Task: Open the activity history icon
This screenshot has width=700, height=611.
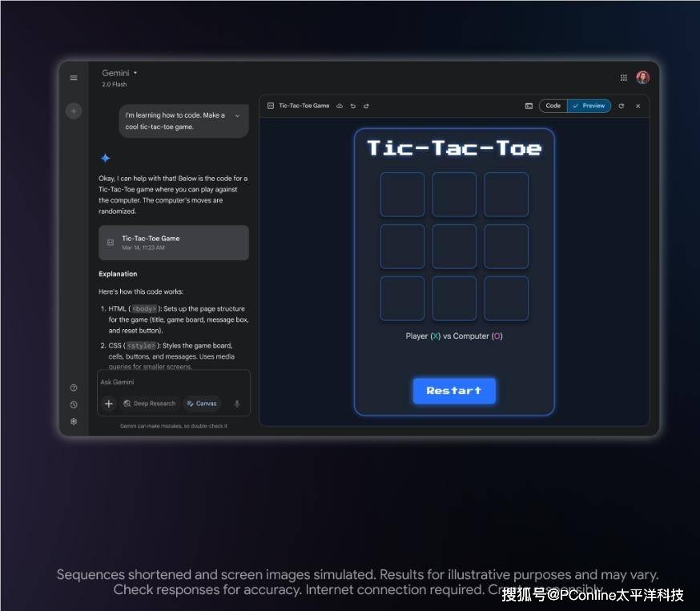Action: point(74,404)
